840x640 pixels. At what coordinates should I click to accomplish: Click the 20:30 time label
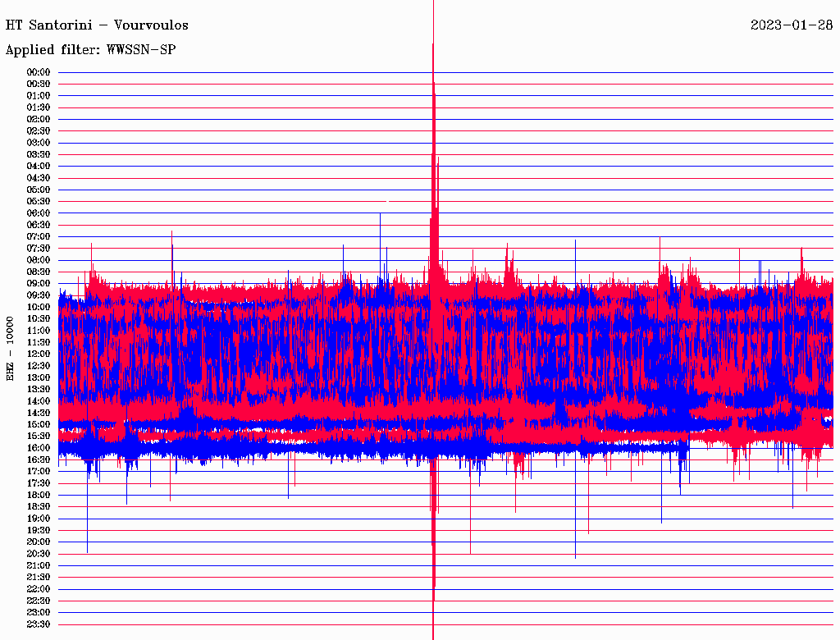point(39,554)
